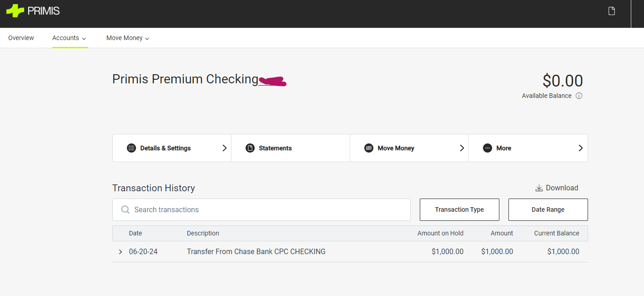
Task: Click the search magnifier icon
Action: [x=125, y=209]
